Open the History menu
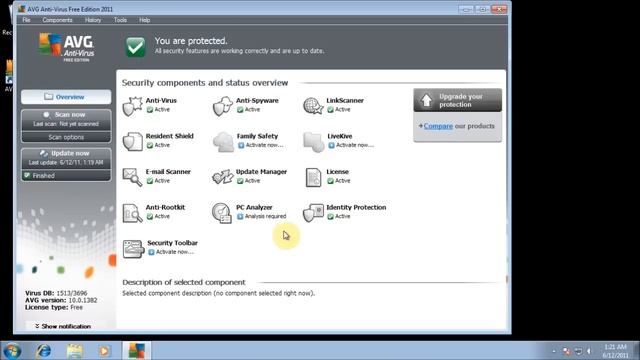The image size is (640, 360). [93, 20]
